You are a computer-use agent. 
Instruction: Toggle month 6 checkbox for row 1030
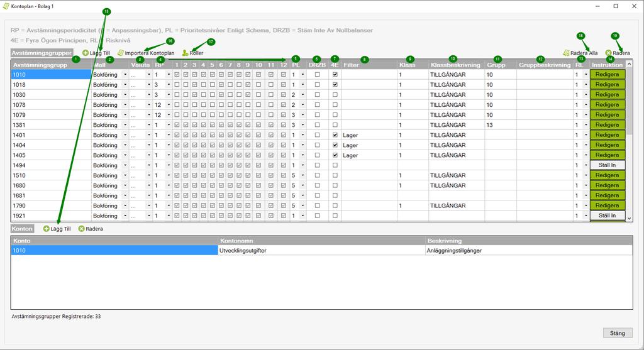221,95
